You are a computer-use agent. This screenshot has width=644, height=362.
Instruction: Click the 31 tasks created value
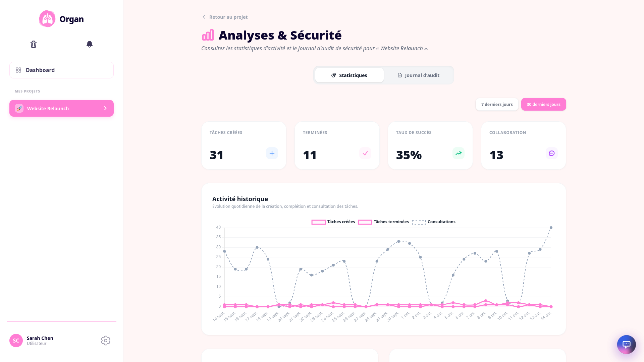pyautogui.click(x=217, y=155)
